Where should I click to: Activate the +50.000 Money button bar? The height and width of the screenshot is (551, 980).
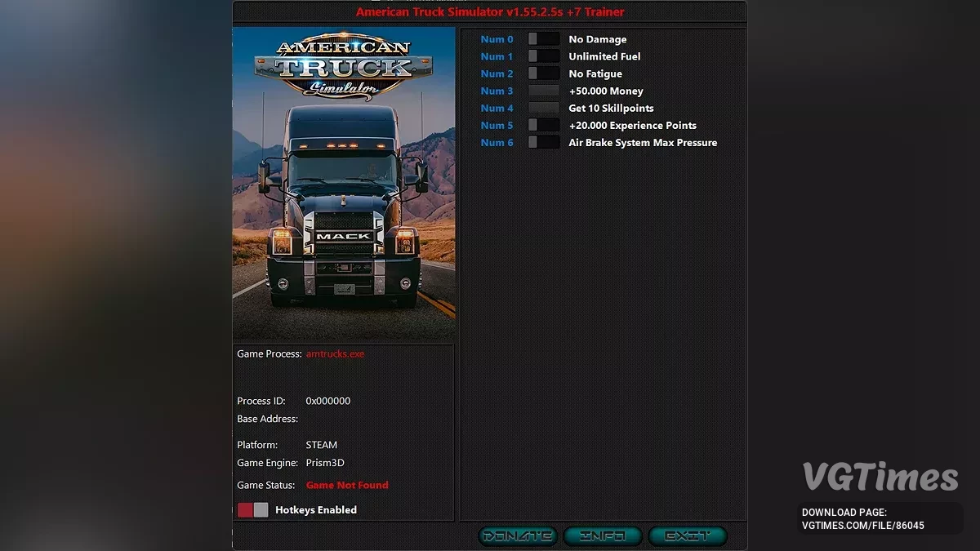point(544,91)
